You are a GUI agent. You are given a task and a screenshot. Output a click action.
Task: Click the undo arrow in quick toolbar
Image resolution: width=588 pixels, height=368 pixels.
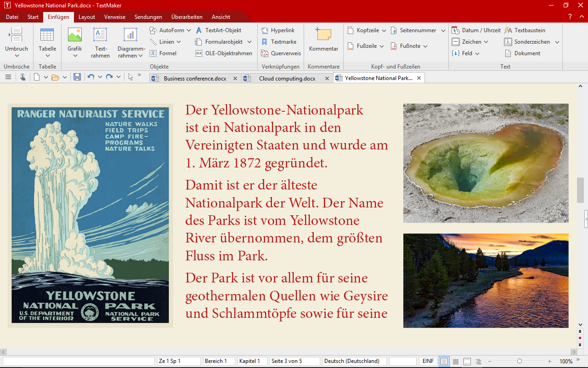(91, 77)
